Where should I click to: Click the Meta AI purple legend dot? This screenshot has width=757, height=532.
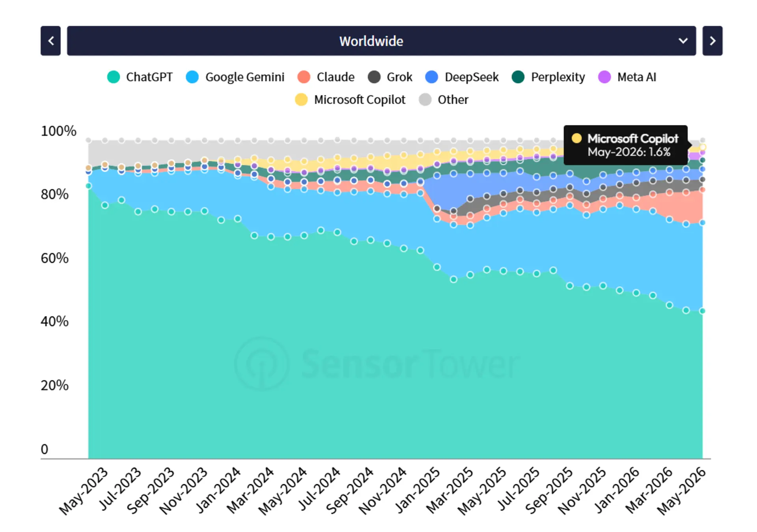[x=604, y=77]
